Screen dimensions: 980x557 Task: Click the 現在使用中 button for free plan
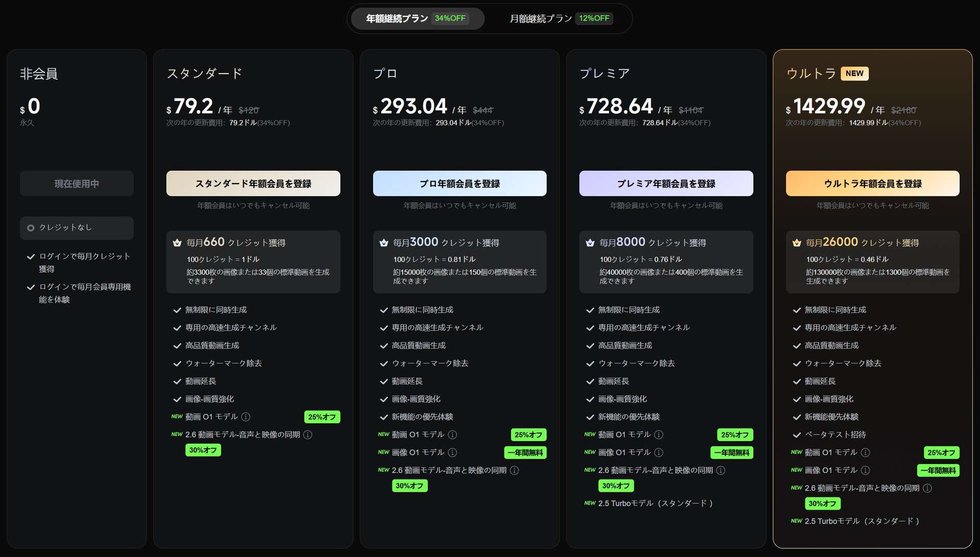coord(77,183)
